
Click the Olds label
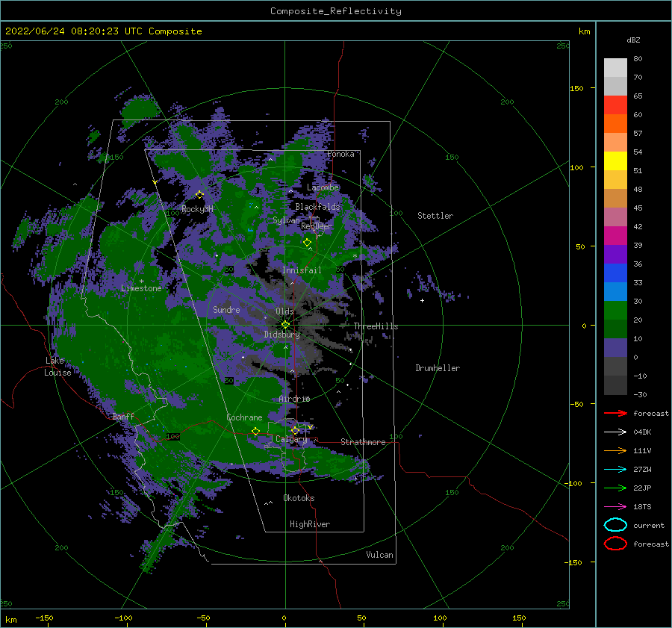click(284, 311)
